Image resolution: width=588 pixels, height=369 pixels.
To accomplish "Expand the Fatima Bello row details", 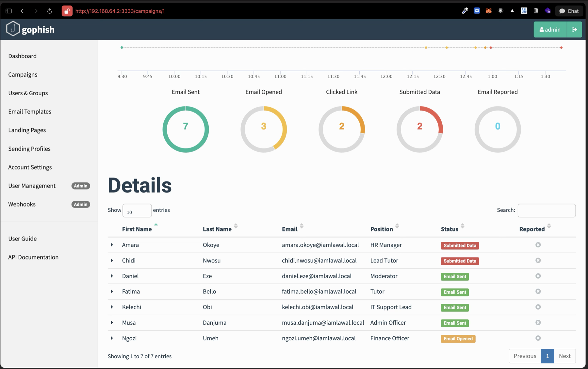I will pos(112,291).
